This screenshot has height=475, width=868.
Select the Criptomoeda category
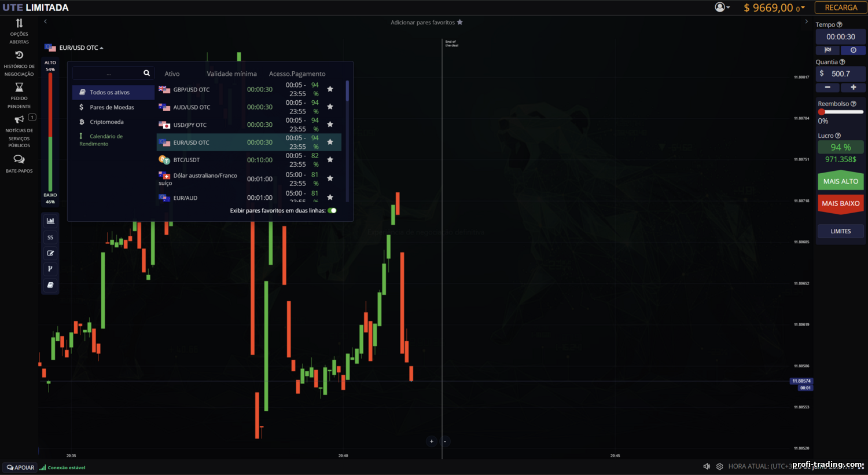[106, 122]
